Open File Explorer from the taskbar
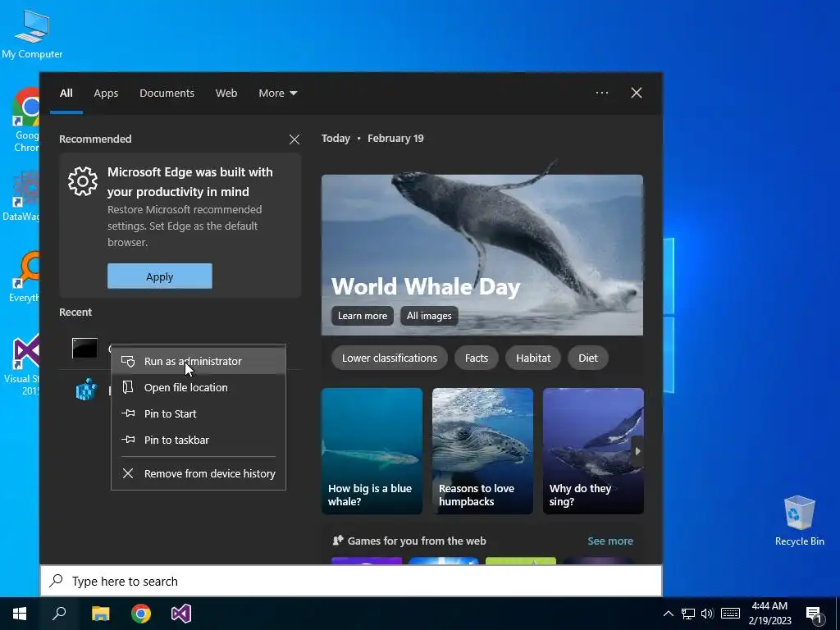 coord(100,614)
